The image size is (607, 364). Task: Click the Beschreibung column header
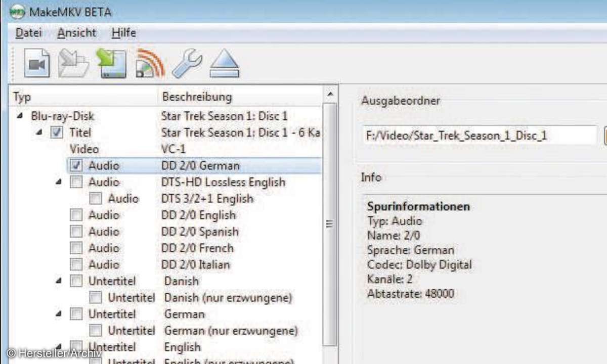pyautogui.click(x=240, y=97)
